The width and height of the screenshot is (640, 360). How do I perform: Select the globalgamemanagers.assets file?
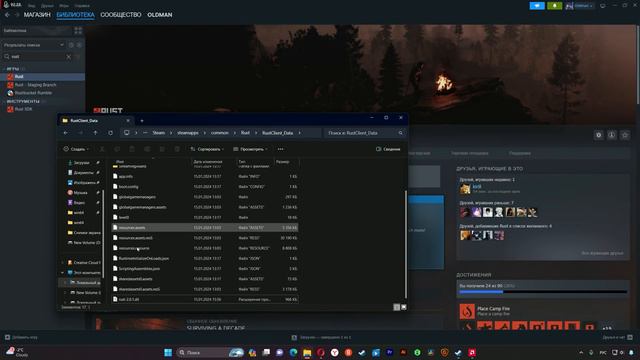pos(205,207)
